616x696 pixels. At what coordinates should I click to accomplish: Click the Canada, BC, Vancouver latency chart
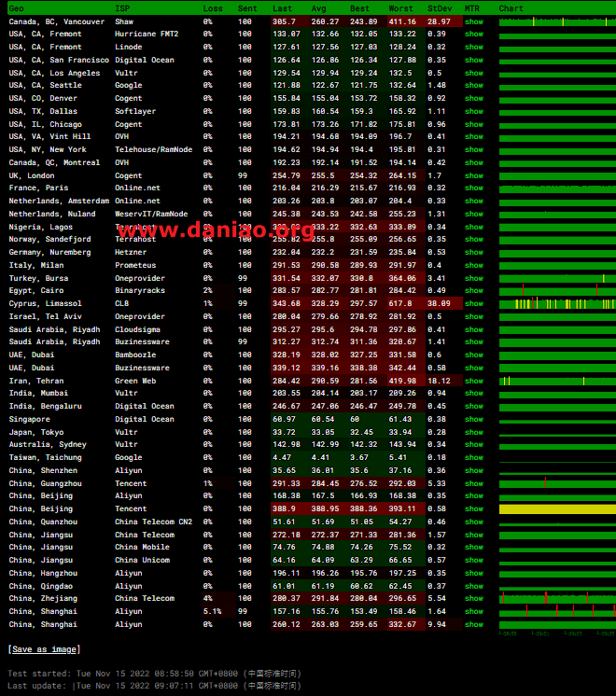557,21
